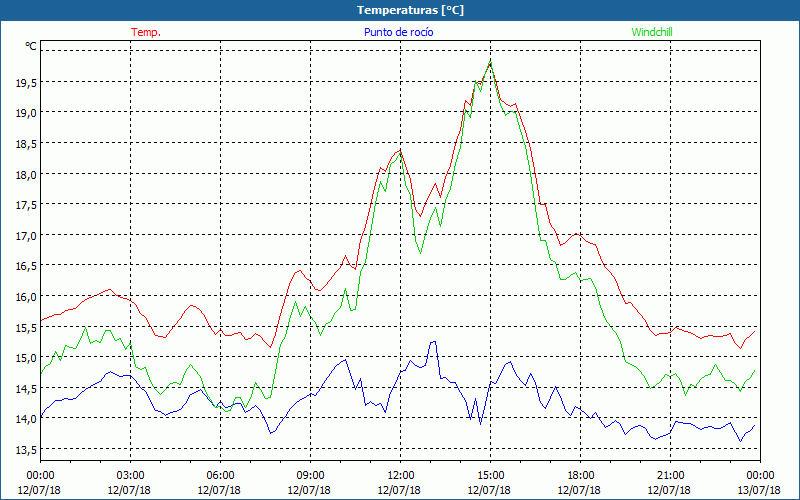The image size is (800, 500).
Task: Click the 14,0 y-axis value
Action: [27, 421]
